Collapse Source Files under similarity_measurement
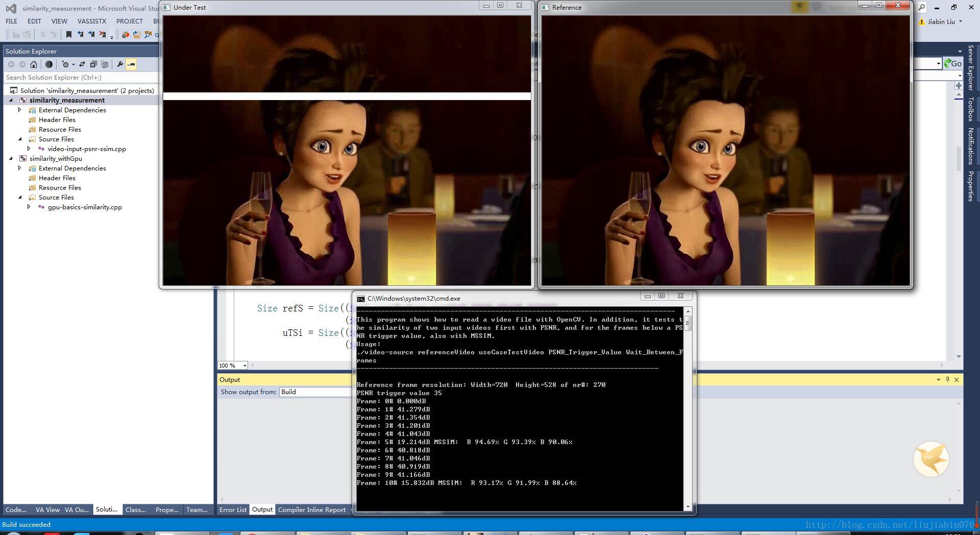 click(x=20, y=139)
